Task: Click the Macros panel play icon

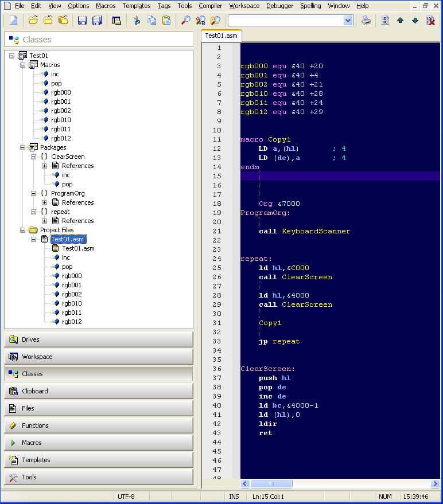Action: pos(13,443)
